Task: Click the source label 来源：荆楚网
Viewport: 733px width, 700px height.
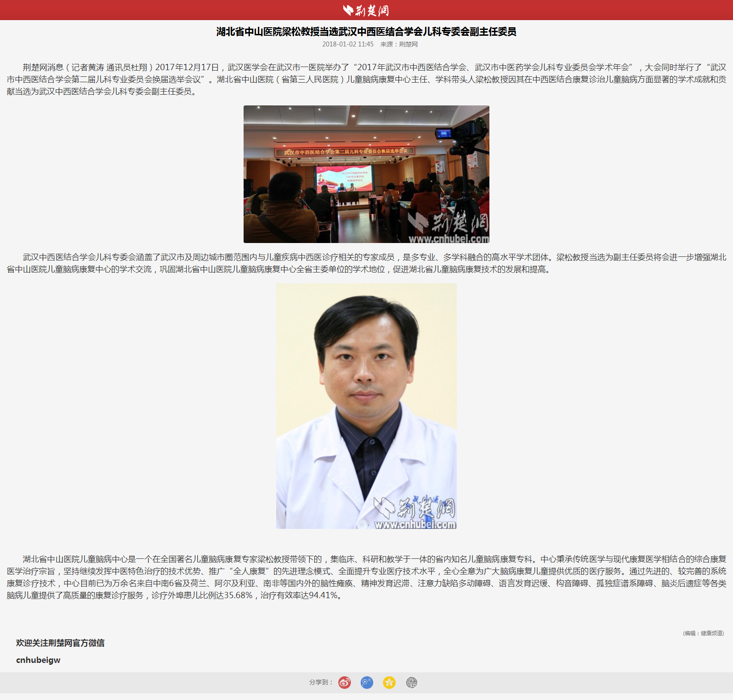Action: pyautogui.click(x=399, y=44)
